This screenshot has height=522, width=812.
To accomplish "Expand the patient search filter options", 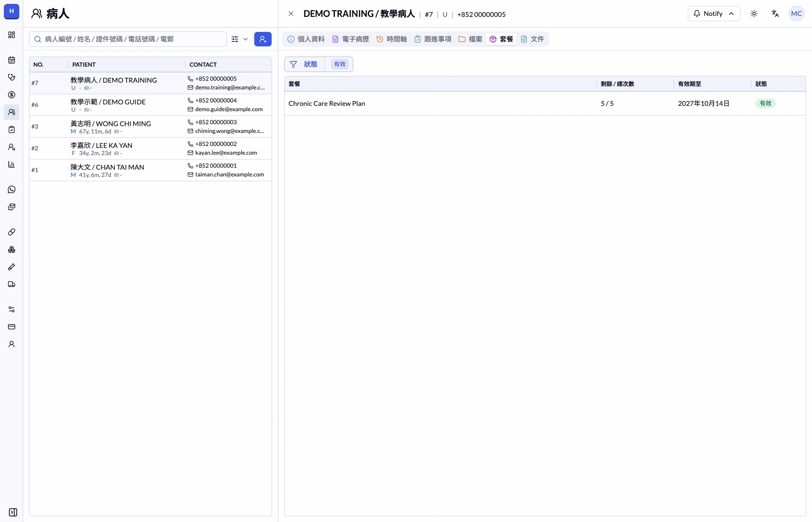I will [240, 39].
